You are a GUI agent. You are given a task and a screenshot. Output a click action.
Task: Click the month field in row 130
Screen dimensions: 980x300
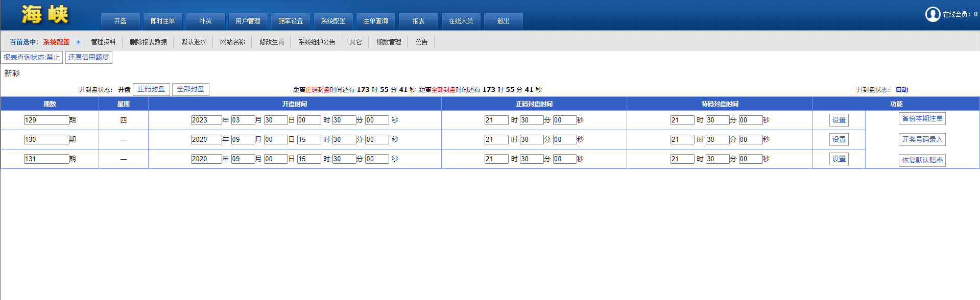point(243,139)
